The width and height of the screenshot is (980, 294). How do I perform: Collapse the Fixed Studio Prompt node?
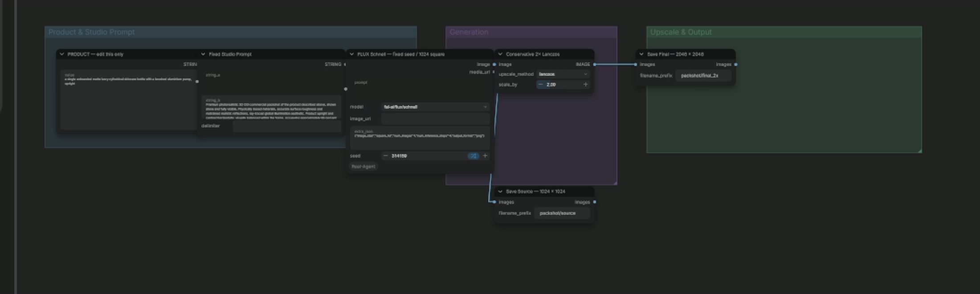[203, 54]
